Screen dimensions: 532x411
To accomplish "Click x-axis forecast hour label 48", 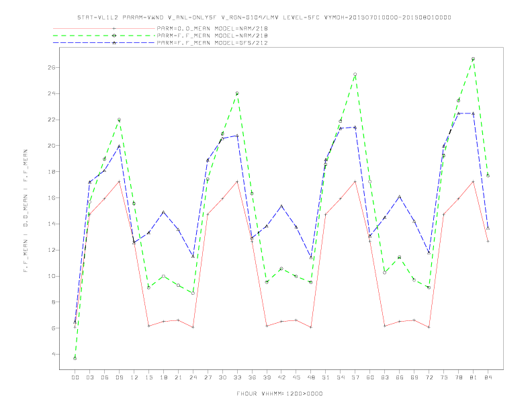I will point(311,377).
